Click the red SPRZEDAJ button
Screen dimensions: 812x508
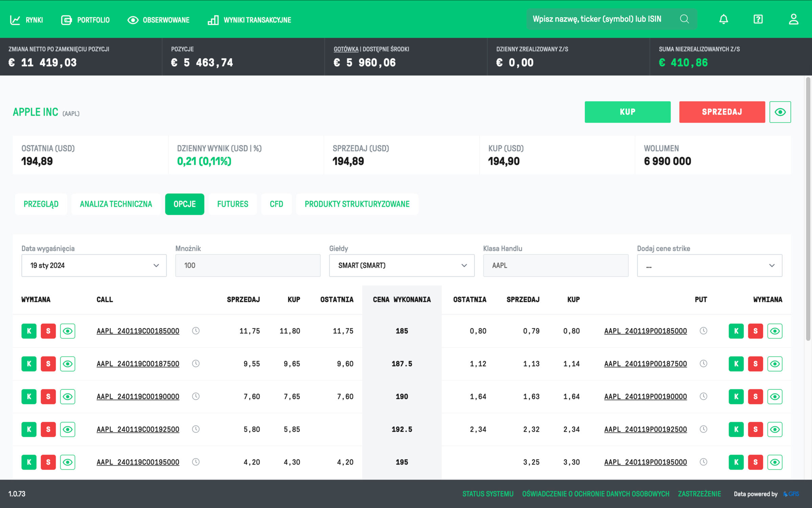point(722,112)
